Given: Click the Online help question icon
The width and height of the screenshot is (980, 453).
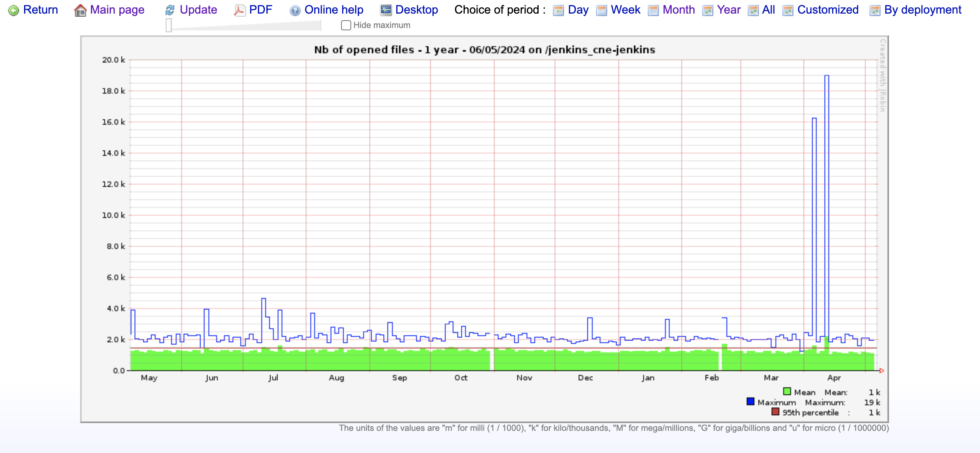Looking at the screenshot, I should point(295,10).
